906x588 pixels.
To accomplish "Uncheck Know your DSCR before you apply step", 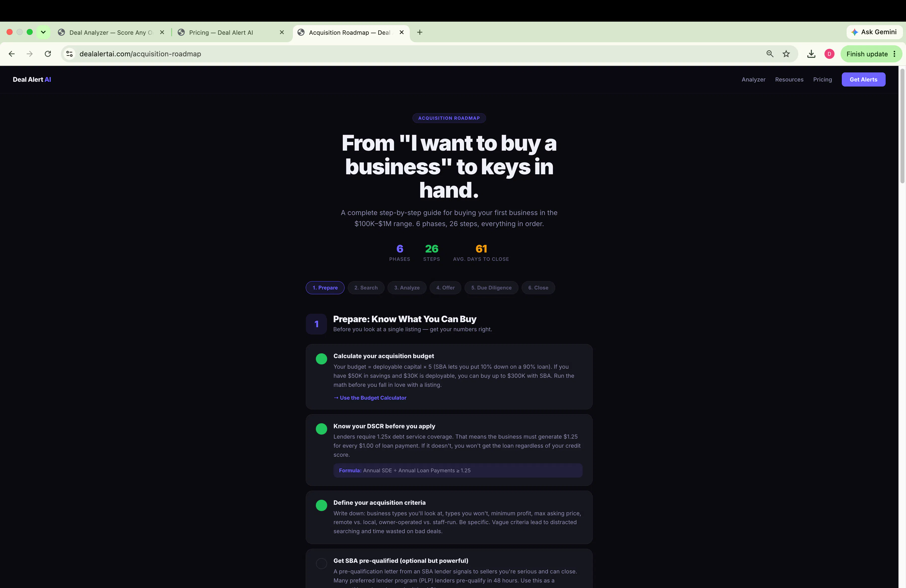I will 321,429.
